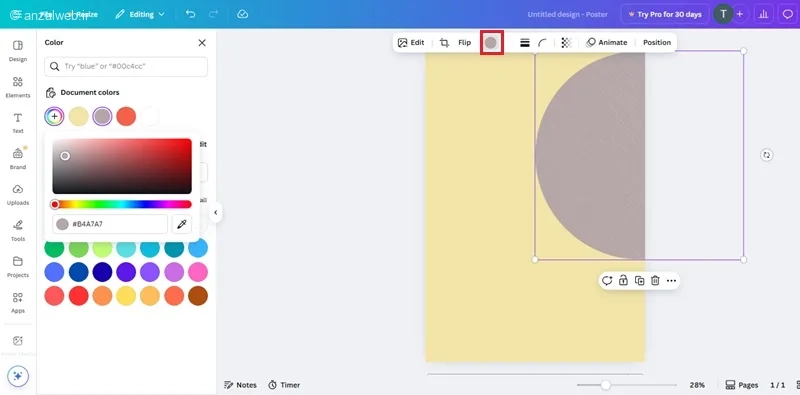This screenshot has width=800, height=395.
Task: Open the comments speech bubble icon
Action: pos(788,14)
